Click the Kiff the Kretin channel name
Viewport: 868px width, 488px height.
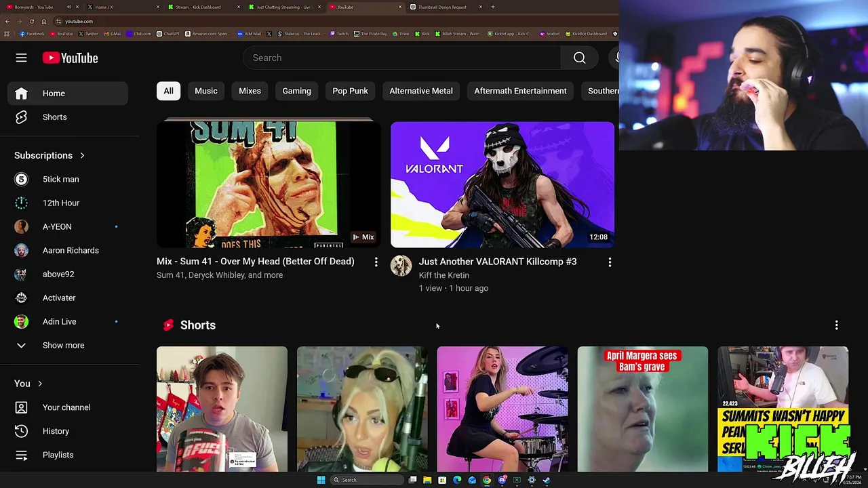click(444, 275)
